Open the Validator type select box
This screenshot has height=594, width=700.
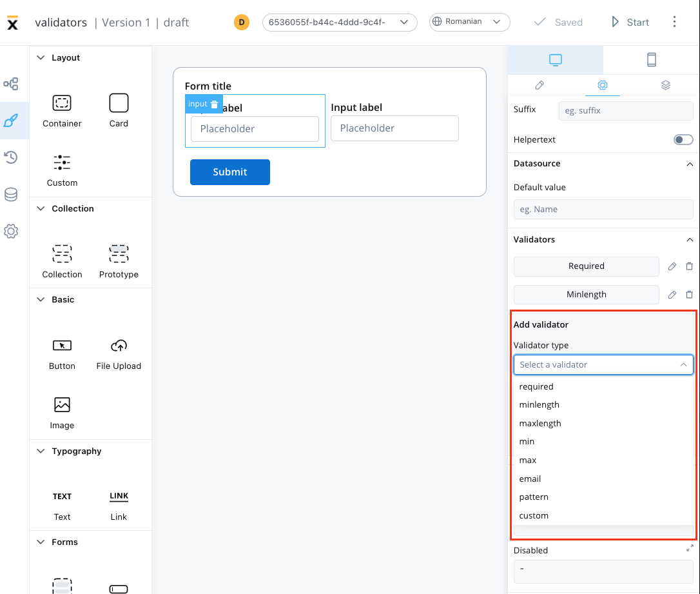pyautogui.click(x=603, y=365)
